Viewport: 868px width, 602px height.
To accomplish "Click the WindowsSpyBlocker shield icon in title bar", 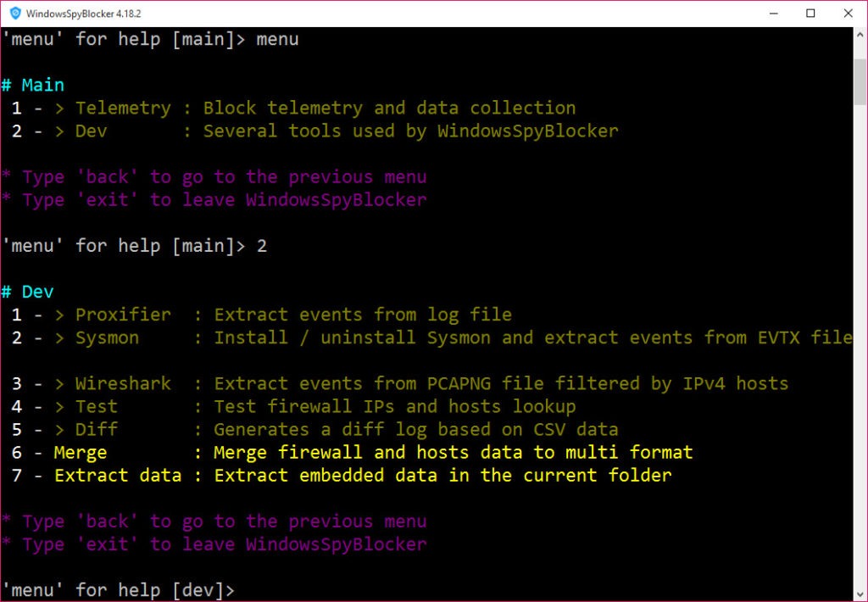I will (x=15, y=14).
